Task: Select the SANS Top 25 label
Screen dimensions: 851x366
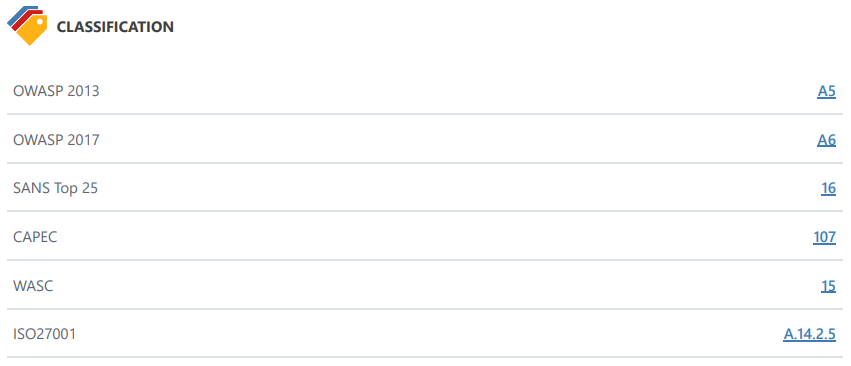Action: click(55, 188)
